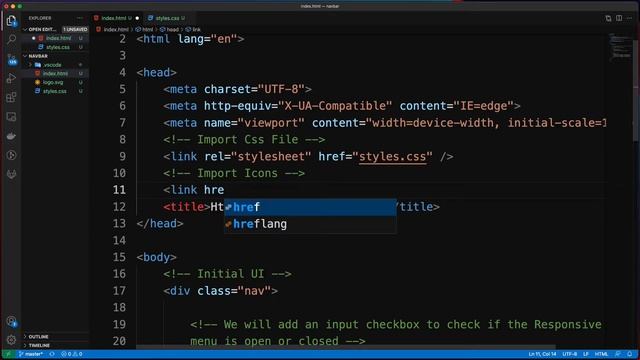Place cursor in div class nav line
Viewport: 640px width, 360px height.
pos(220,291)
